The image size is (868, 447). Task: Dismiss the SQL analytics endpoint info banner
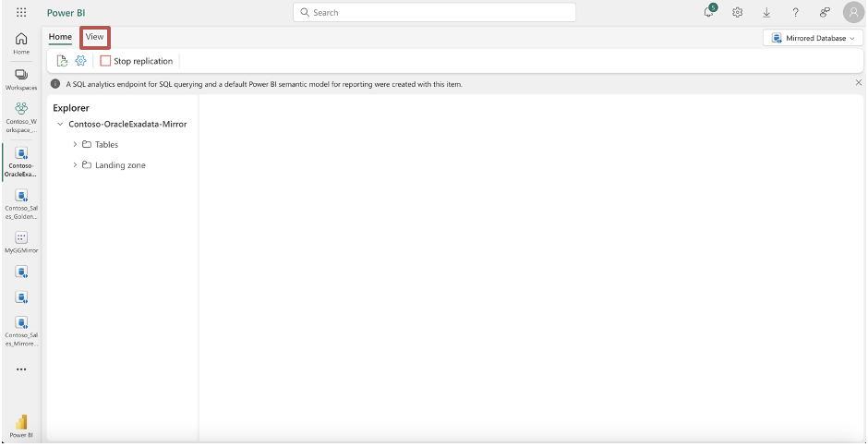click(x=859, y=82)
